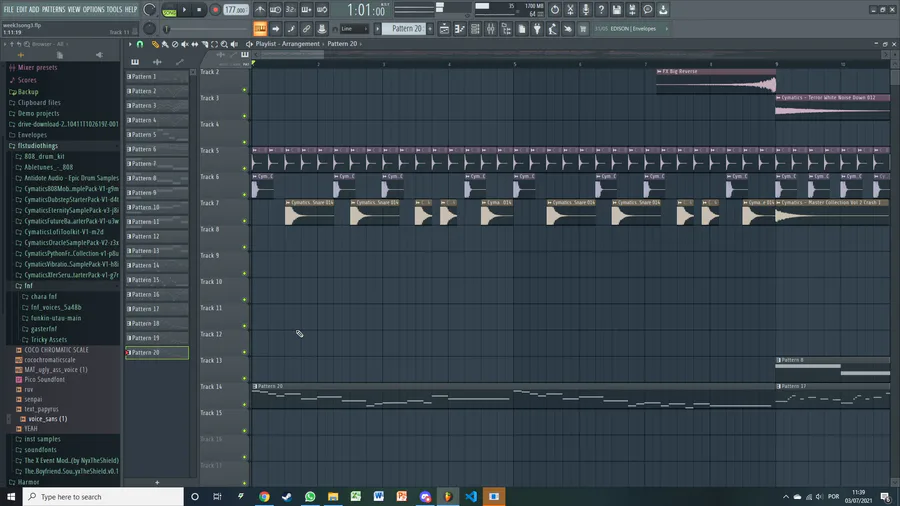900x506 pixels.
Task: Open the Pattern 20 selector dropdown
Action: [404, 29]
